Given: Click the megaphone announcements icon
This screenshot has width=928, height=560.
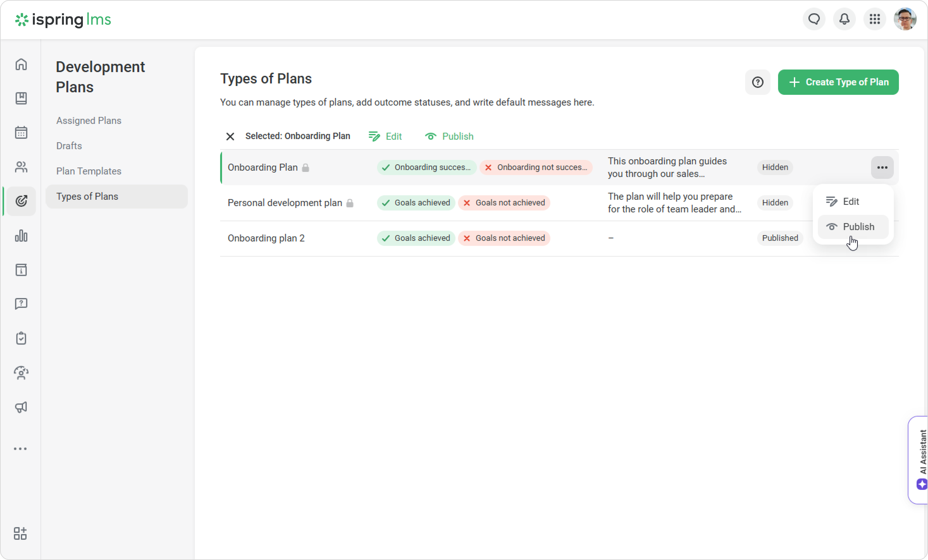Looking at the screenshot, I should [21, 407].
